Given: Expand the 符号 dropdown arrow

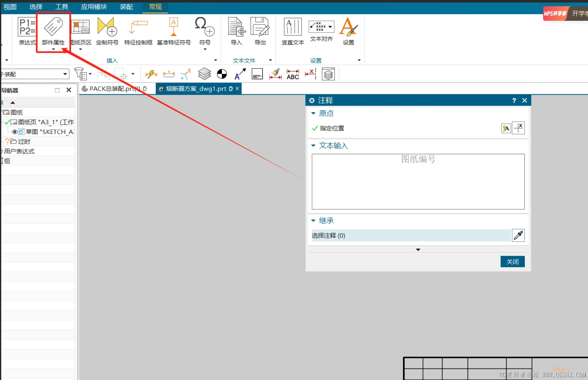Looking at the screenshot, I should [x=205, y=49].
